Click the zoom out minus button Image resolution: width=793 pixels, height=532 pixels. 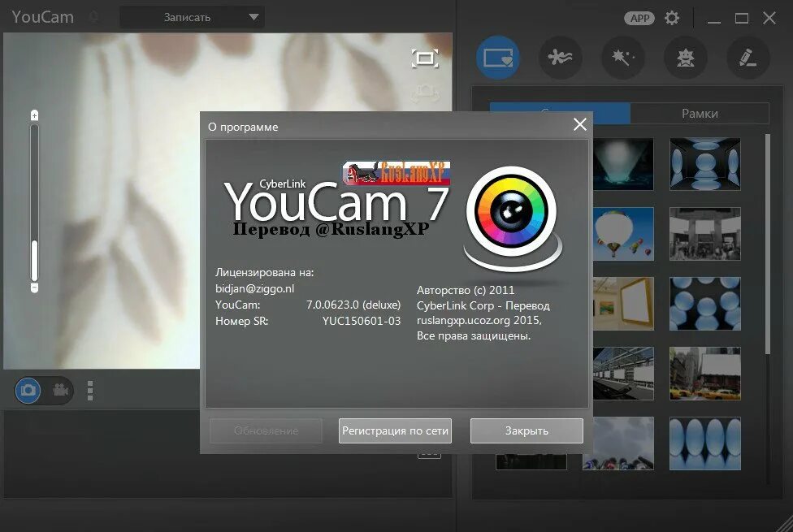34,288
